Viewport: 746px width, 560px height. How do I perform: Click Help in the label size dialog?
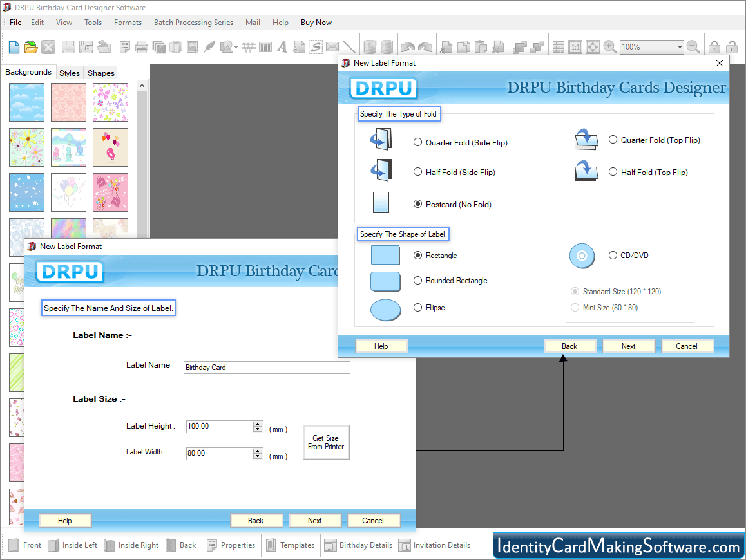point(65,521)
